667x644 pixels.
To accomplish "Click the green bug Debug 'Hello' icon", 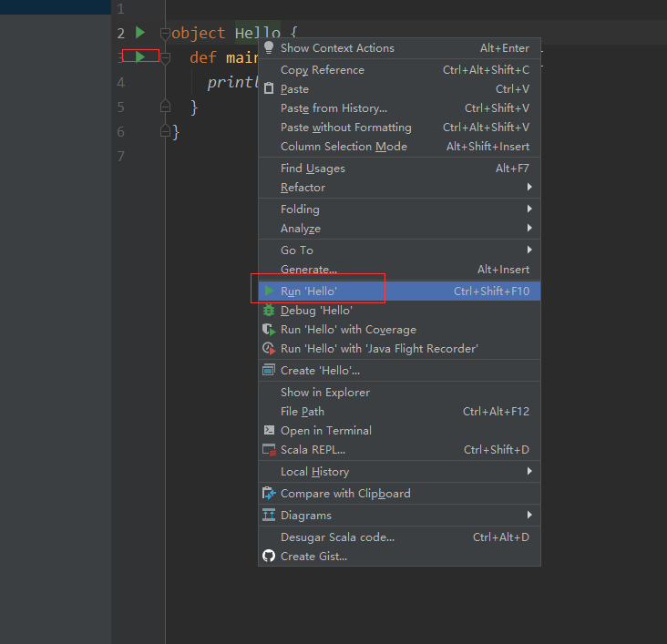I will 269,311.
